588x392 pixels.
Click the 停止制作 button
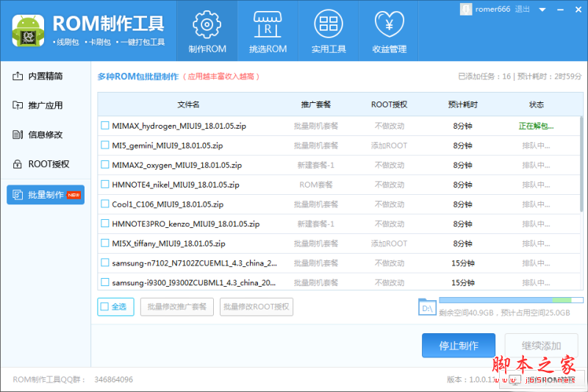[459, 346]
